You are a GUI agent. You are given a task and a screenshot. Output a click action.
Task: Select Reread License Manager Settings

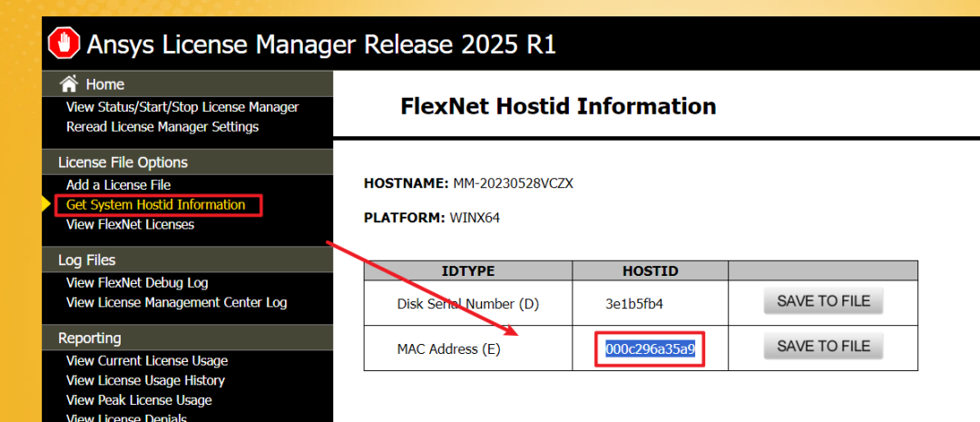tap(162, 127)
